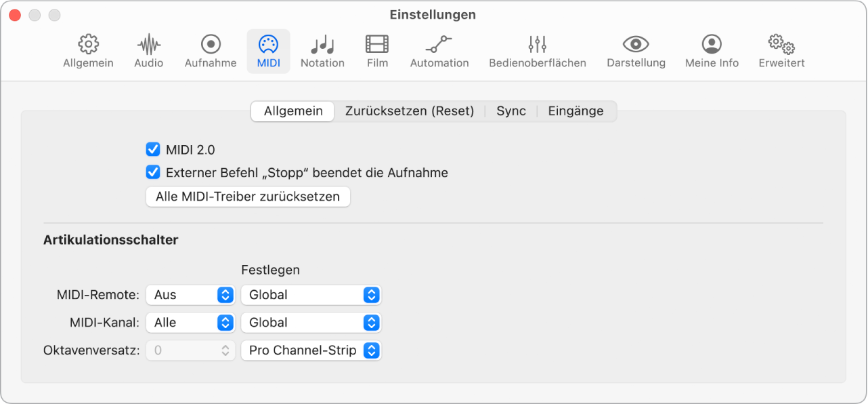
Task: Click the Oktavenversatz label
Action: tap(91, 350)
